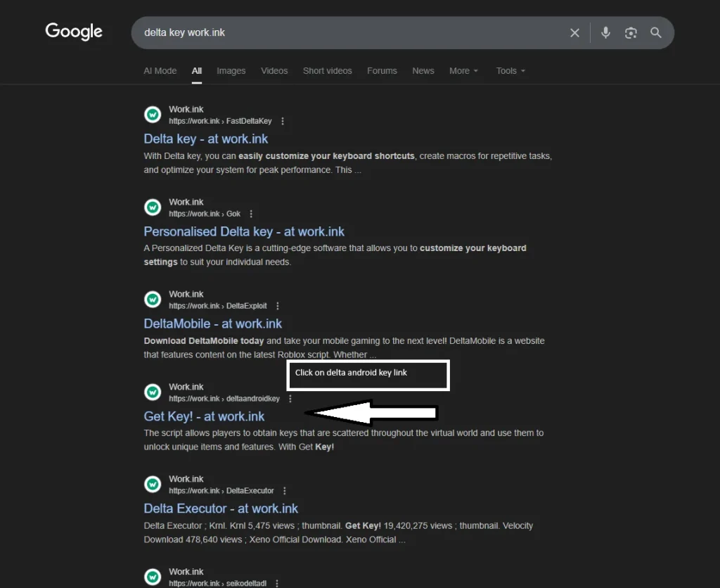Open three-dot options beside Gok result
The height and width of the screenshot is (588, 720).
[x=251, y=214]
